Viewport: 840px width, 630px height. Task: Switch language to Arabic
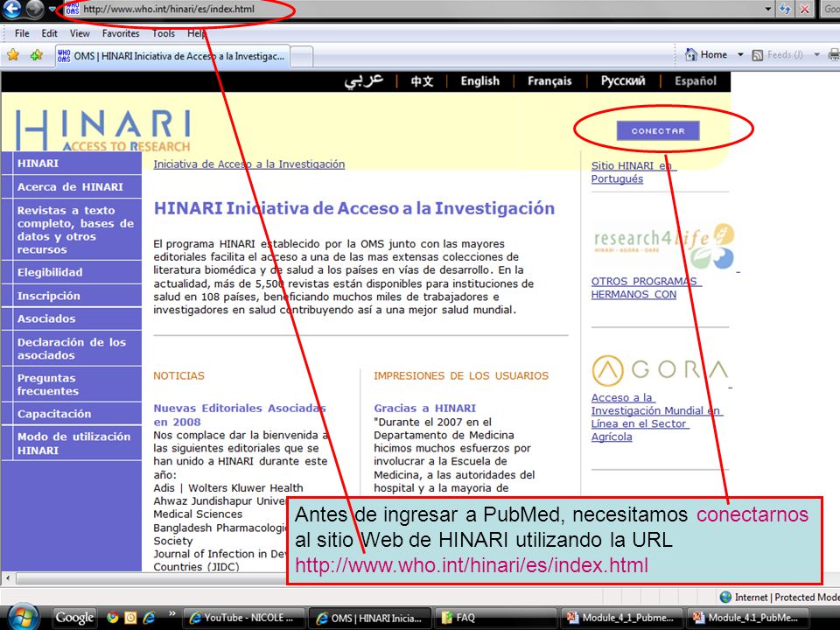click(x=364, y=80)
